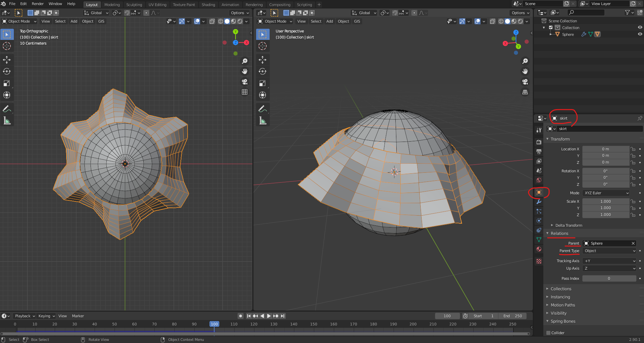The height and width of the screenshot is (343, 644).
Task: Open the Modifier properties wrench tab
Action: (539, 202)
